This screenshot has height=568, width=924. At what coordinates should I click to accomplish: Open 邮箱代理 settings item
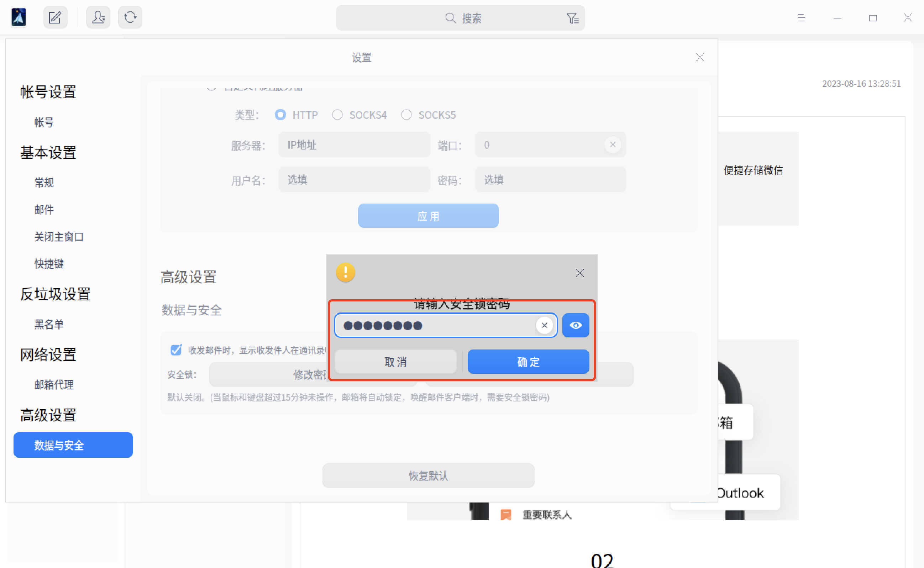pos(54,385)
